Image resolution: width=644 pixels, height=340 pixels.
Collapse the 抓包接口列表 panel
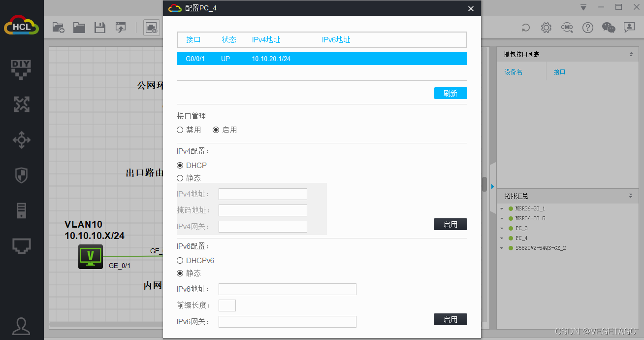(x=631, y=55)
